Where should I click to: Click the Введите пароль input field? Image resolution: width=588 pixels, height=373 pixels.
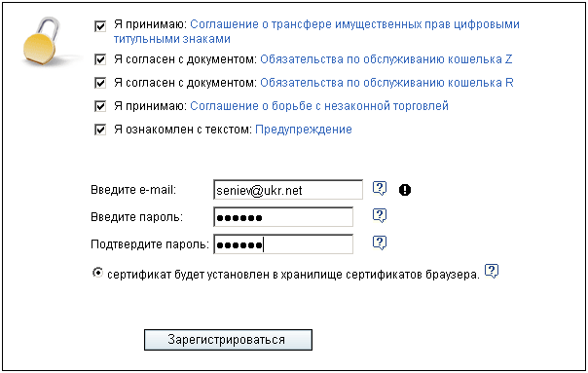(283, 217)
